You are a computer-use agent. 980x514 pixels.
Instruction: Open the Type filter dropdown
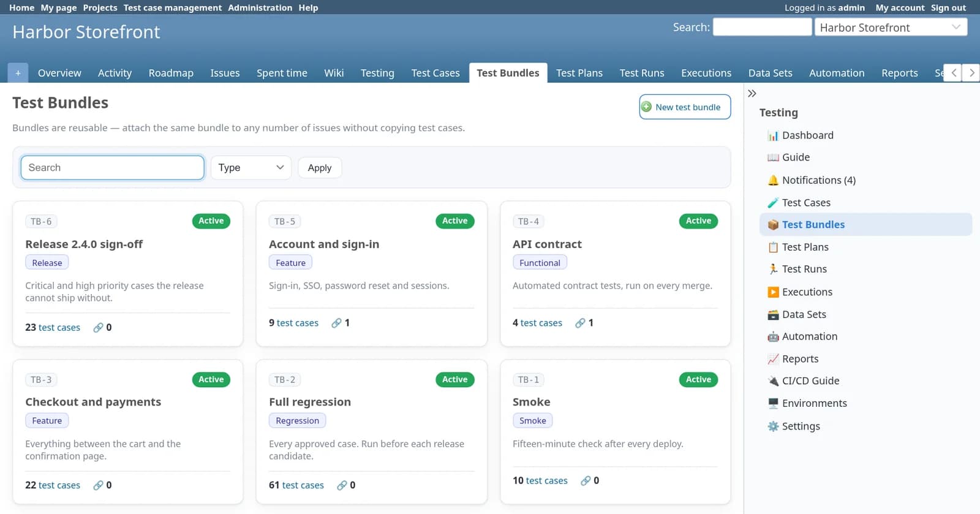[x=251, y=168]
